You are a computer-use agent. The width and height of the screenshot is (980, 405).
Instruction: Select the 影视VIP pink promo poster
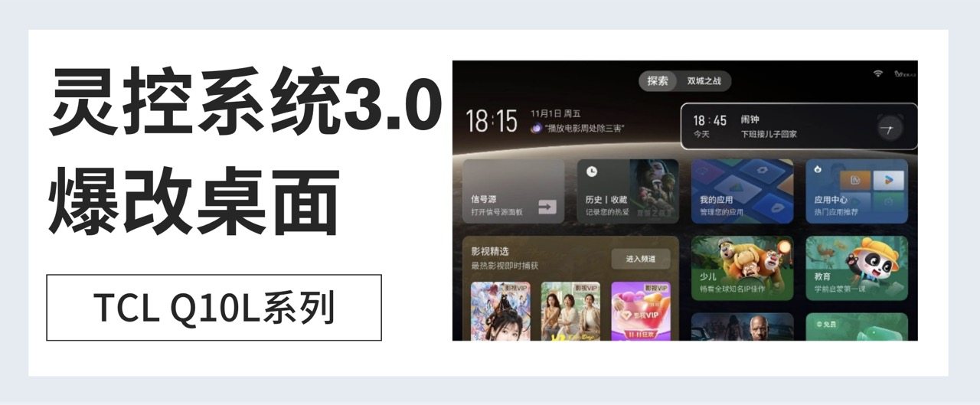(x=641, y=311)
